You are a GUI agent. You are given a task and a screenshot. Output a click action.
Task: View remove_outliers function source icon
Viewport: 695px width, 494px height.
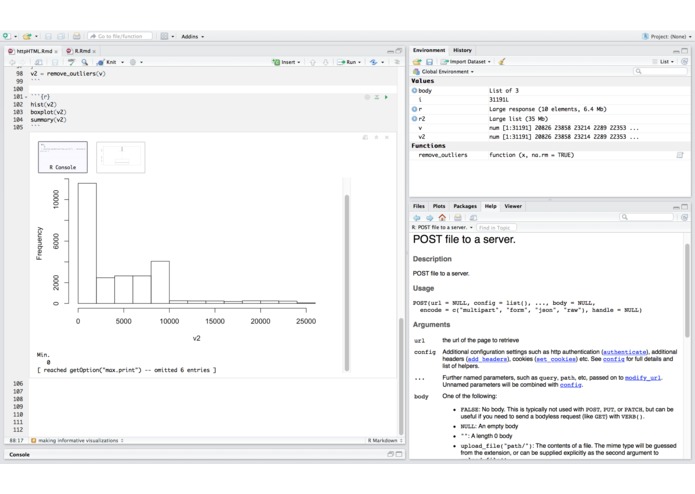coord(680,155)
